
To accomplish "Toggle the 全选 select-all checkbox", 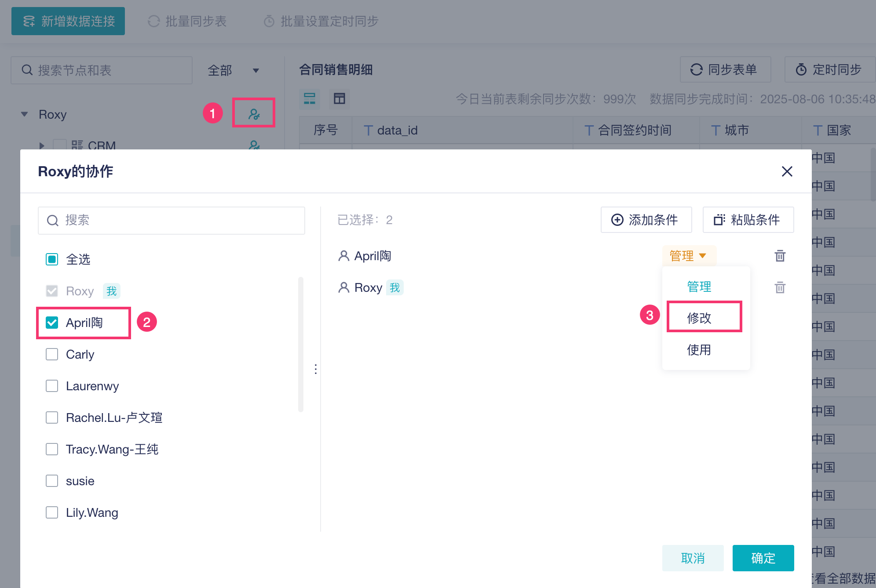I will point(52,259).
